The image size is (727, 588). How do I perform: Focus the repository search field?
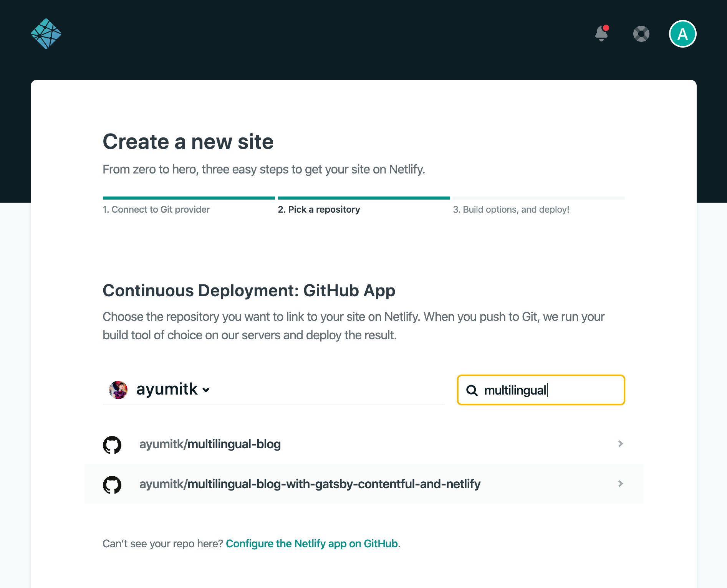coord(541,390)
